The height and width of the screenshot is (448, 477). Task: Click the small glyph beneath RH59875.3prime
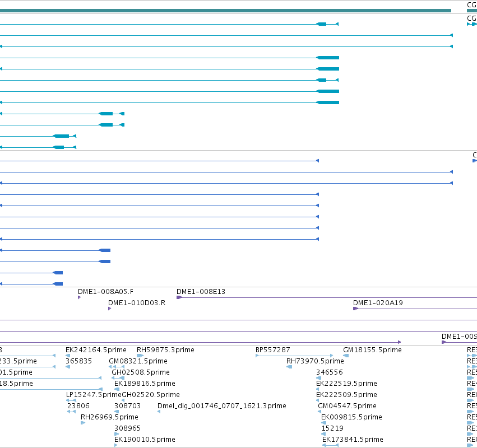pos(140,356)
